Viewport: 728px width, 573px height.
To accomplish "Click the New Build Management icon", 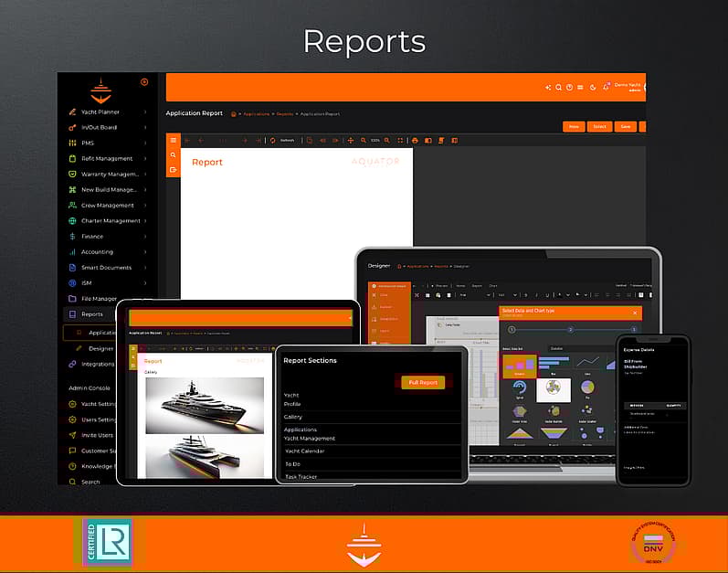I will [x=72, y=189].
